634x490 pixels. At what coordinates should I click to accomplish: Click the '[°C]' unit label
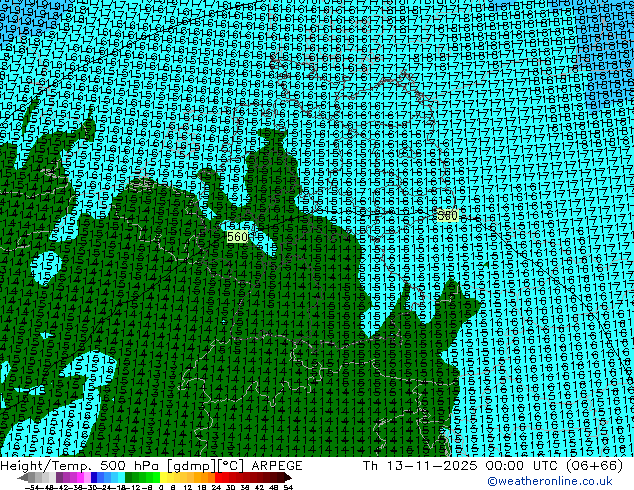pyautogui.click(x=231, y=466)
